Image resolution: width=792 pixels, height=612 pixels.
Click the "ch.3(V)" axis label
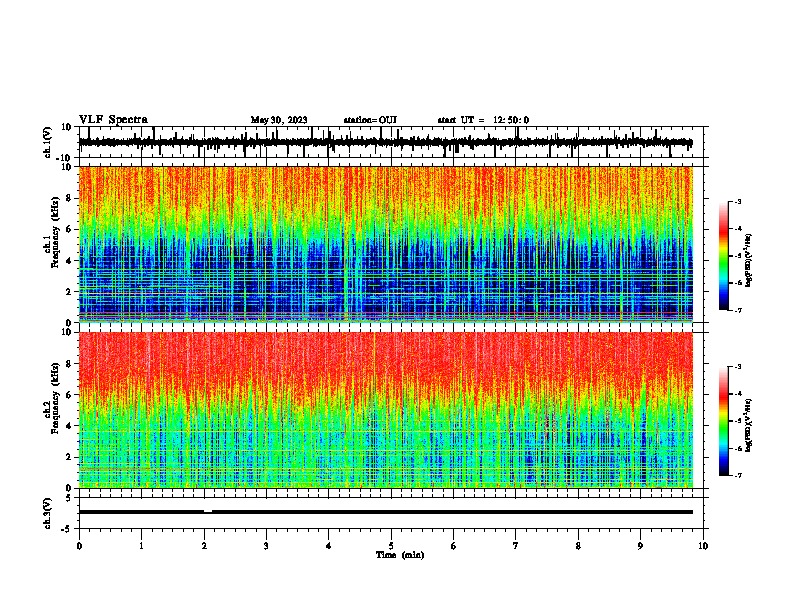48,513
